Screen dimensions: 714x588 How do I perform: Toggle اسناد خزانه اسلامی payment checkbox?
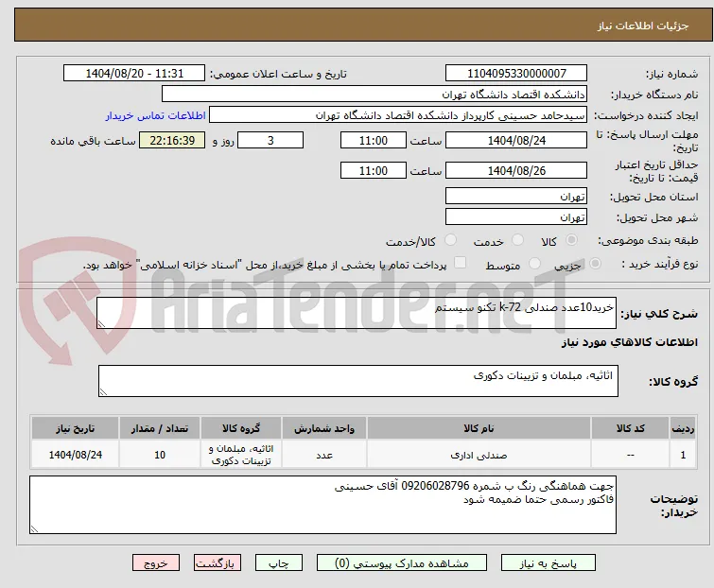pyautogui.click(x=461, y=263)
